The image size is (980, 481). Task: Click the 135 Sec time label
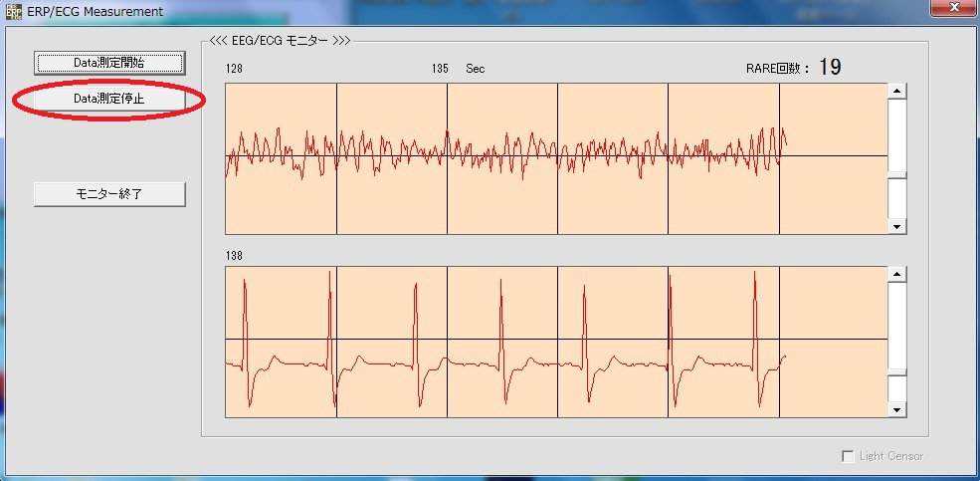tap(458, 70)
